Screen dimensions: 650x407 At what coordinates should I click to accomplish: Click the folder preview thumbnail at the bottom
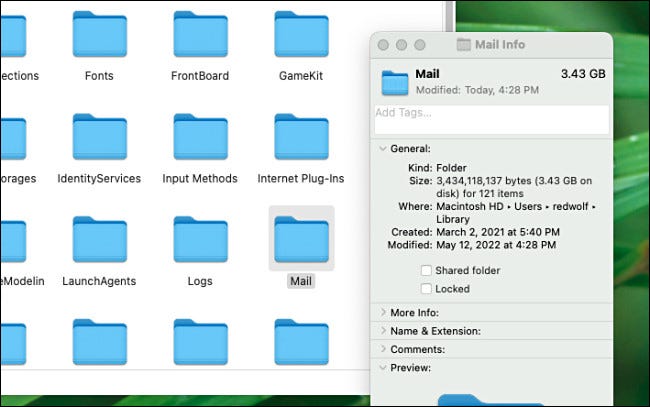click(491, 400)
